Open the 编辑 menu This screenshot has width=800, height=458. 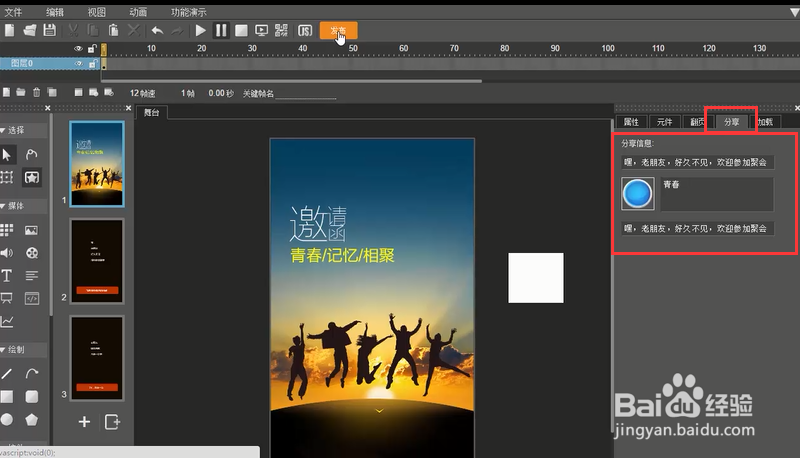click(55, 12)
